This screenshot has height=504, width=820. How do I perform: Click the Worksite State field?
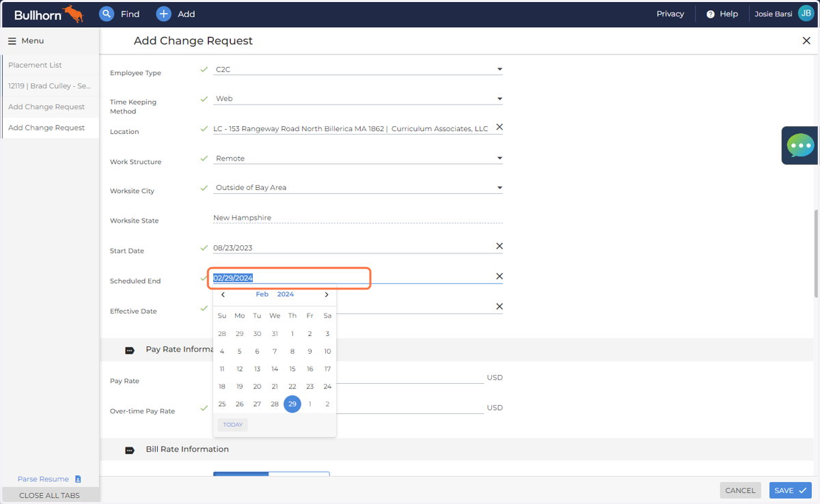click(x=358, y=218)
